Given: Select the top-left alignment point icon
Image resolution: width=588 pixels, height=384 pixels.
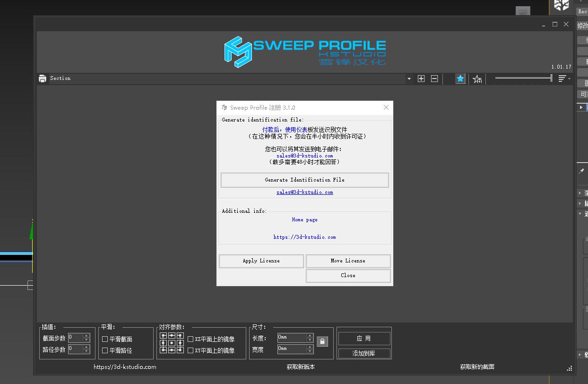Looking at the screenshot, I should [164, 336].
